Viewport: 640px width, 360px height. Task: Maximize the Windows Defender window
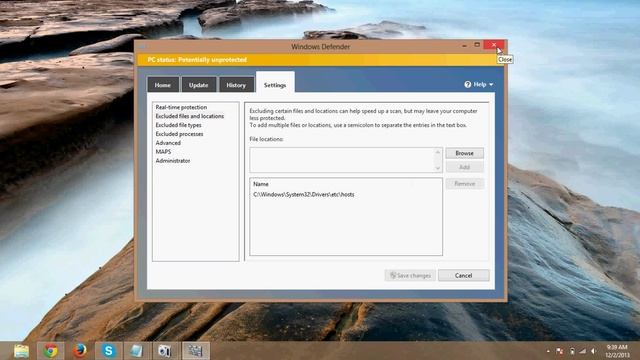coord(477,45)
